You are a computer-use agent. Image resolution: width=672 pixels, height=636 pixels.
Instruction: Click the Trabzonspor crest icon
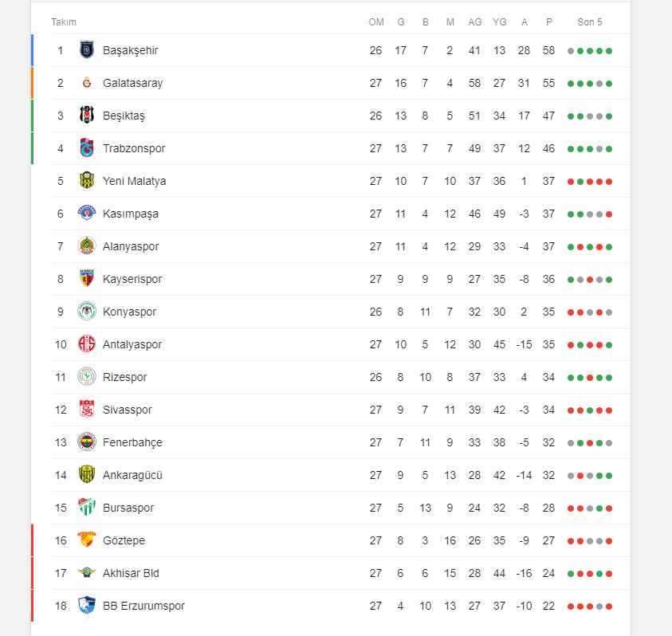tap(87, 148)
